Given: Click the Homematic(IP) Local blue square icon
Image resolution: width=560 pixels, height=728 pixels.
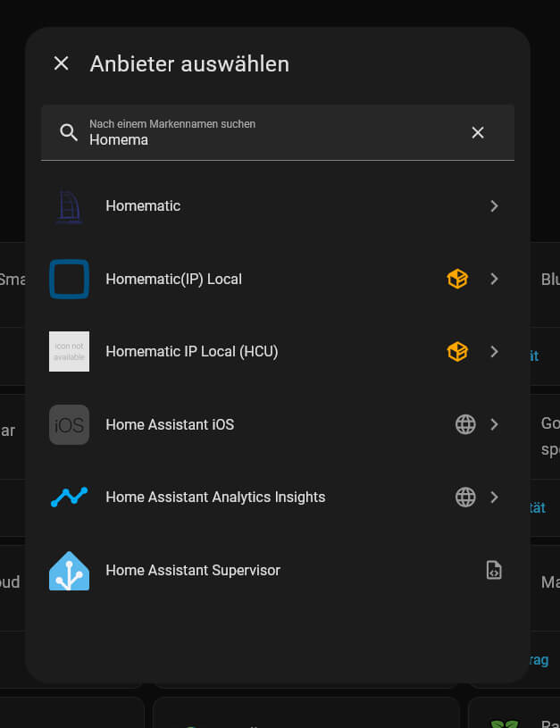Looking at the screenshot, I should pyautogui.click(x=69, y=279).
